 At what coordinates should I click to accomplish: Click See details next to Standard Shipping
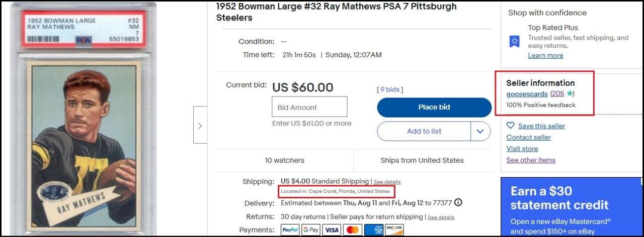click(x=387, y=182)
